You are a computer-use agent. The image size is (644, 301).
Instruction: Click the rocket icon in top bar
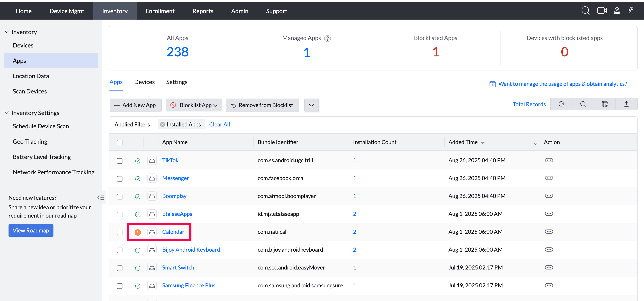pos(617,10)
